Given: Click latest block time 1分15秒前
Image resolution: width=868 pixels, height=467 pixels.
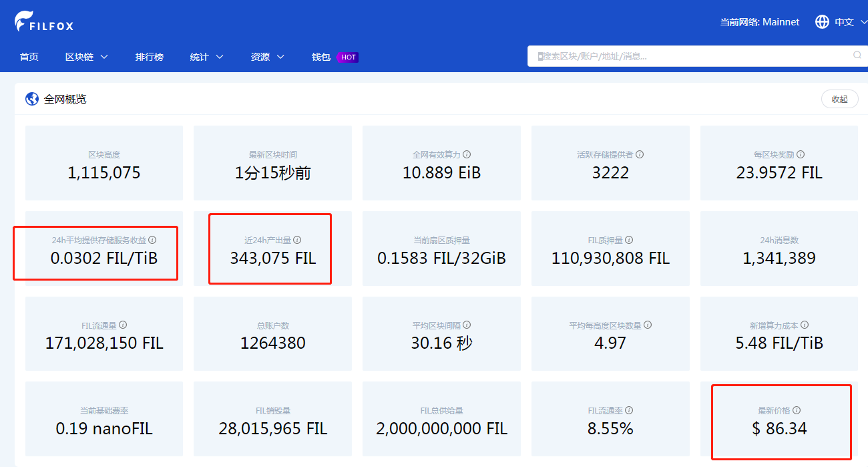Looking at the screenshot, I should click(272, 173).
